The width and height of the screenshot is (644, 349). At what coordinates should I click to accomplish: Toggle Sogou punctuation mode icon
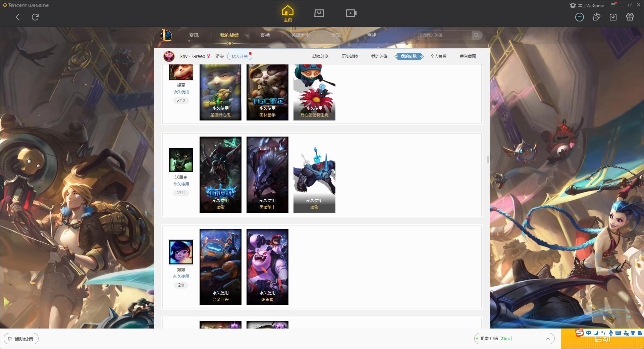[x=603, y=333]
